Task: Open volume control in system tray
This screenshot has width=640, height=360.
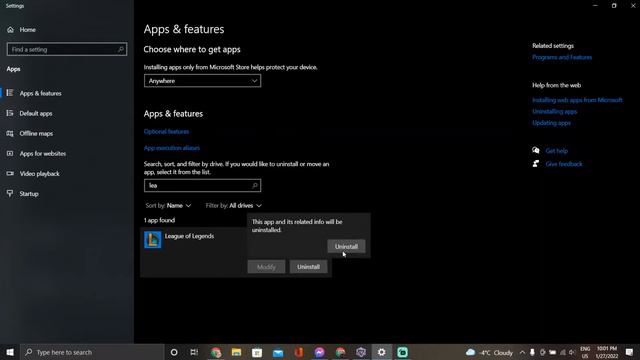Action: coord(572,352)
